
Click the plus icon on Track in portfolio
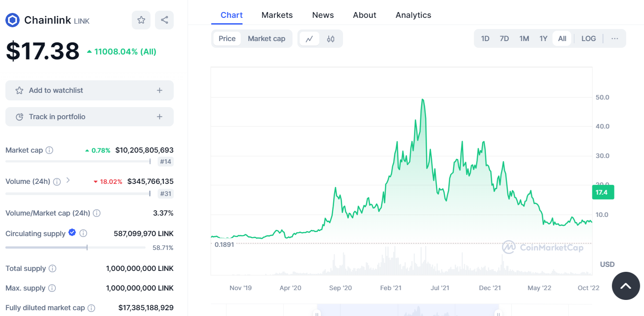159,117
